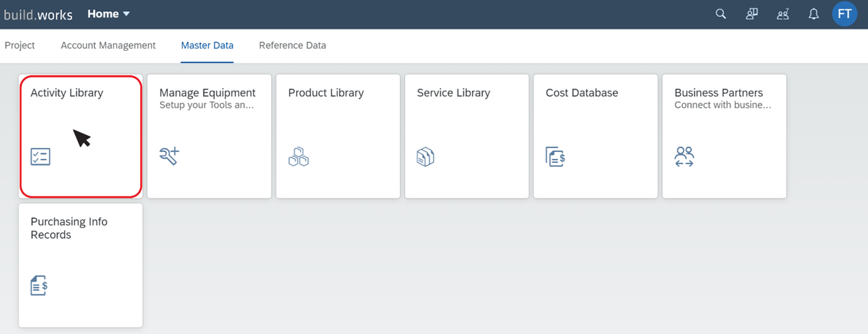Expand the Home dropdown arrow
Screen dimensions: 868x334
(x=126, y=14)
